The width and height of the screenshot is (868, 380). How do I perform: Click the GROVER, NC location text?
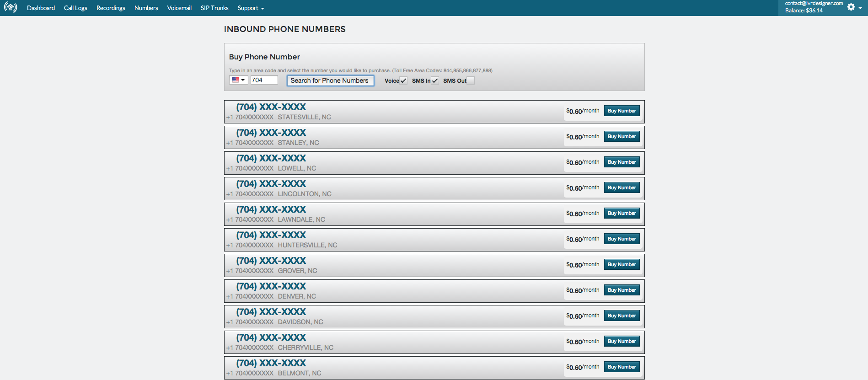pyautogui.click(x=297, y=271)
